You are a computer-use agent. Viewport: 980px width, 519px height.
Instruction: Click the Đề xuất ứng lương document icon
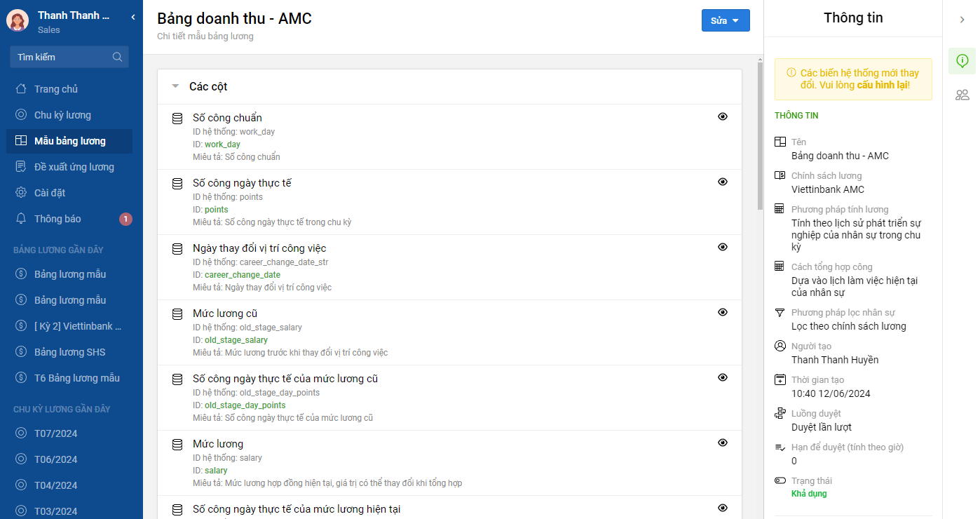[21, 167]
